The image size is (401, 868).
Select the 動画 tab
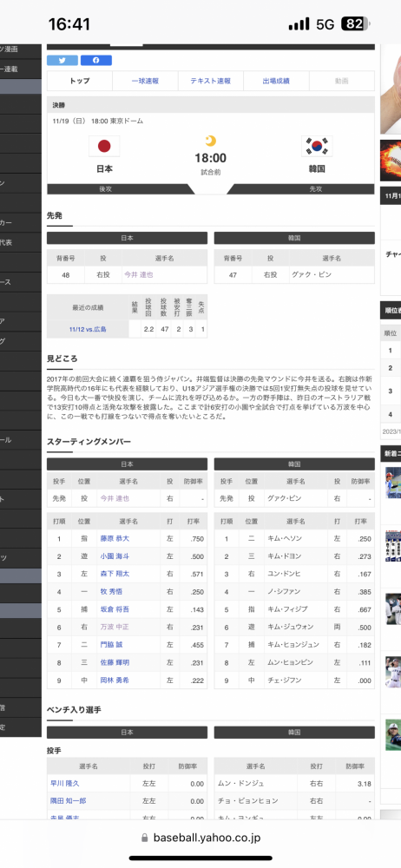(x=342, y=81)
